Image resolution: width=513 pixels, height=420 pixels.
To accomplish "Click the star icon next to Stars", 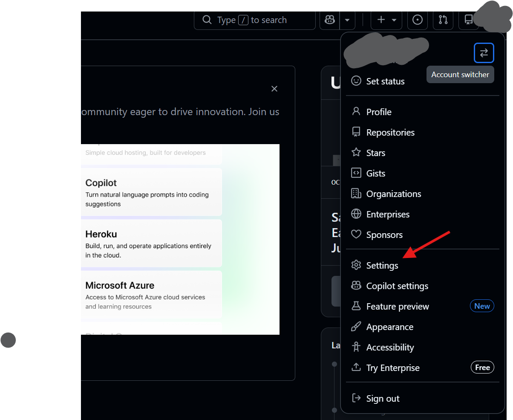I will coord(356,152).
